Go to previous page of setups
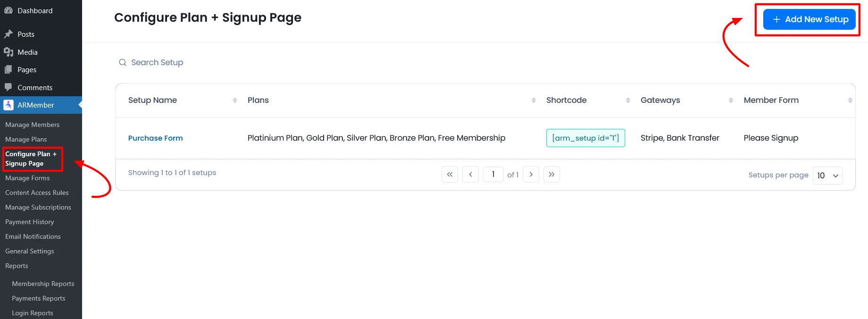868x319 pixels. click(x=470, y=175)
